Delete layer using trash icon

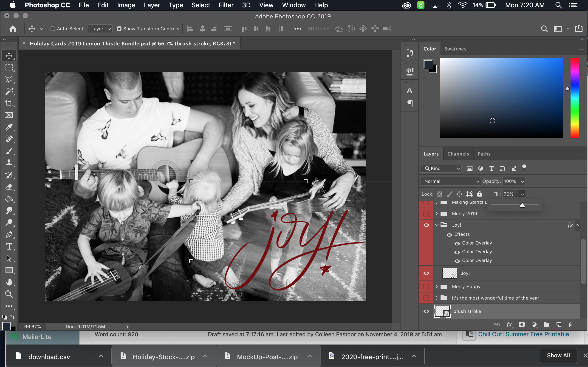tap(571, 325)
